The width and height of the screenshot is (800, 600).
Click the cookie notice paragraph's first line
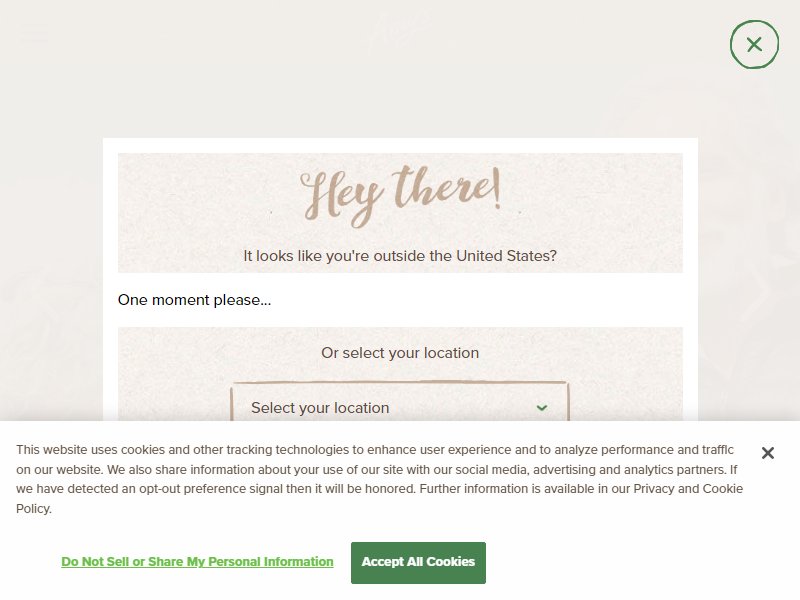click(374, 449)
